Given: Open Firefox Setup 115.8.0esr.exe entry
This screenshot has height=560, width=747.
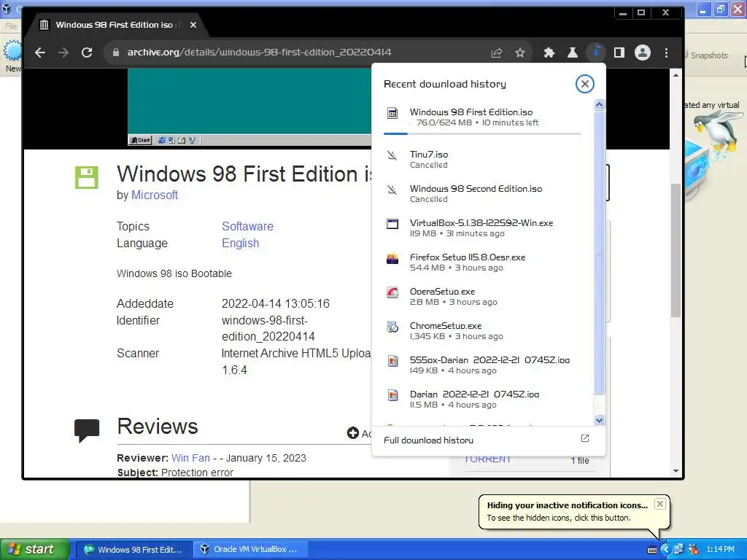Looking at the screenshot, I should [x=483, y=262].
